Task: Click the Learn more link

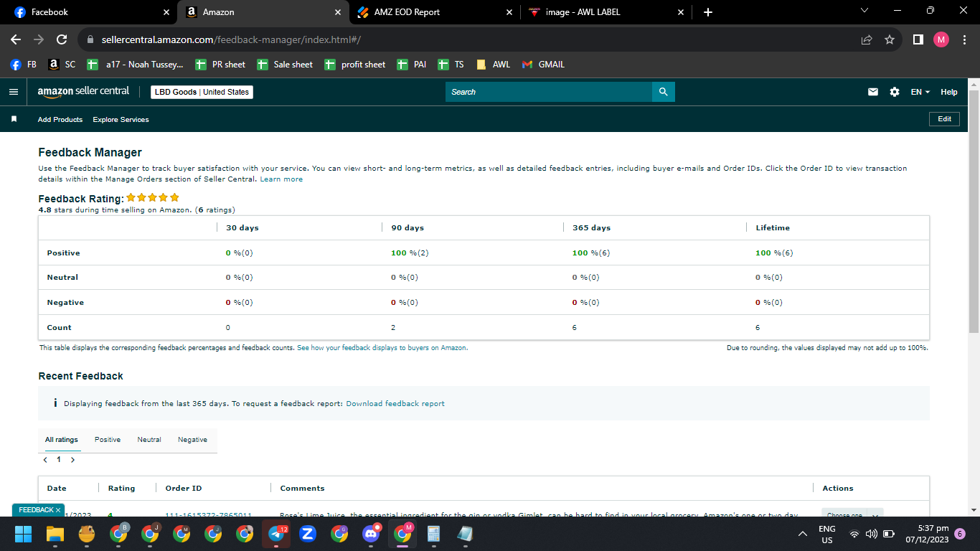Action: click(x=281, y=179)
